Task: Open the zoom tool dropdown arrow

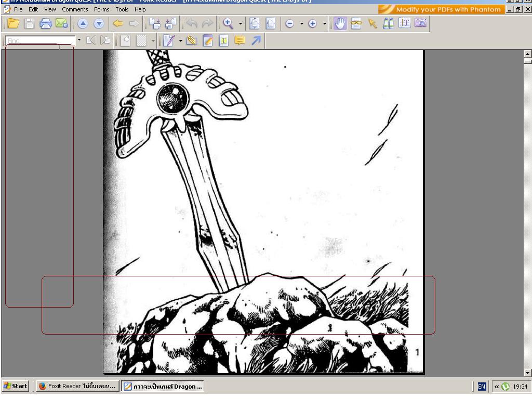Action: [241, 24]
